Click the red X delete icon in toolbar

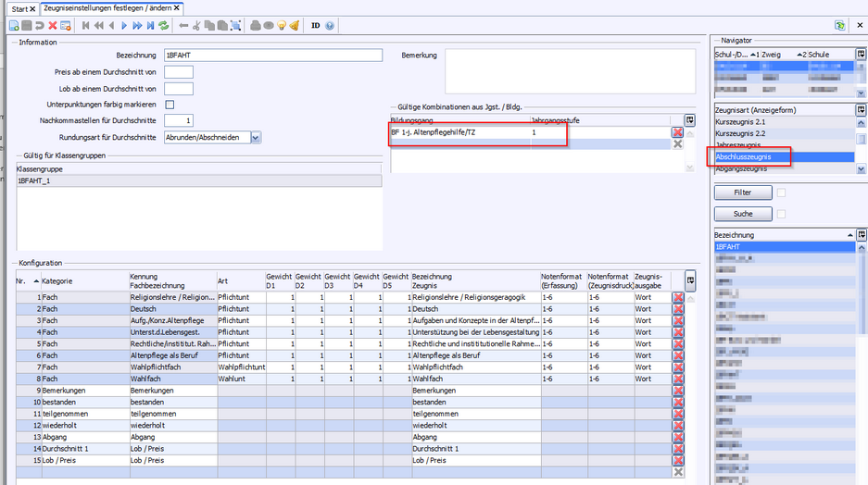tap(53, 26)
